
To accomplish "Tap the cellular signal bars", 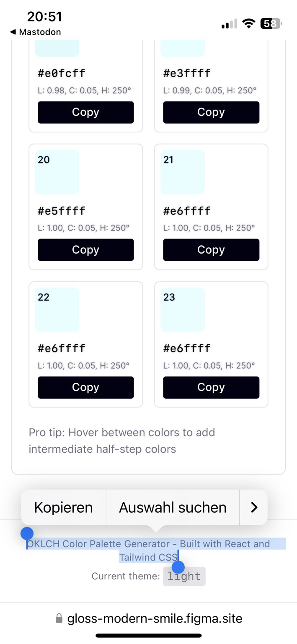I will (229, 24).
